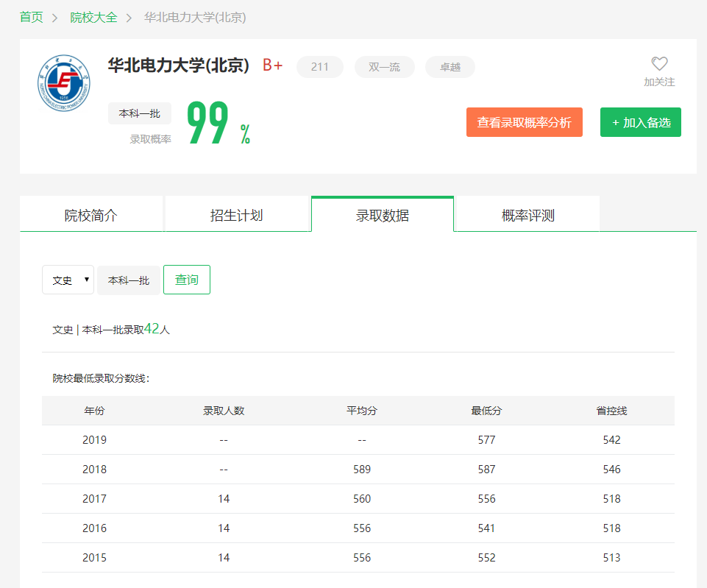Click the university name heading
This screenshot has width=707, height=588.
click(x=179, y=65)
